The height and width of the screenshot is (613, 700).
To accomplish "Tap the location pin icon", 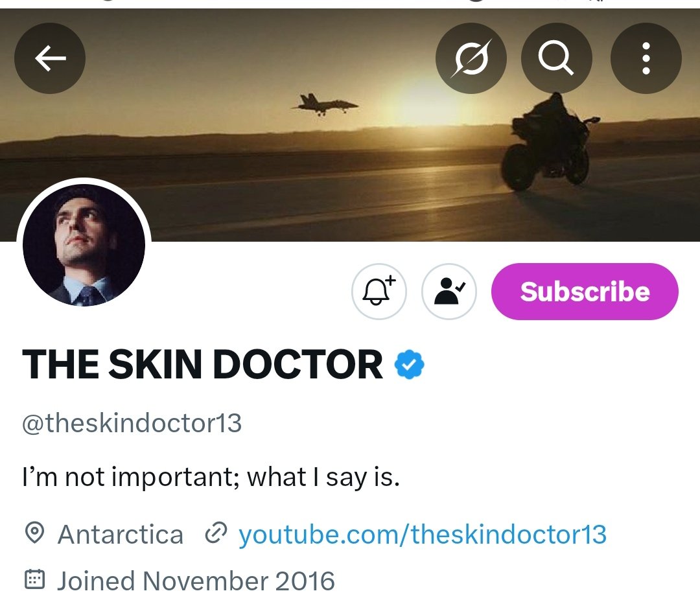I will click(x=34, y=533).
